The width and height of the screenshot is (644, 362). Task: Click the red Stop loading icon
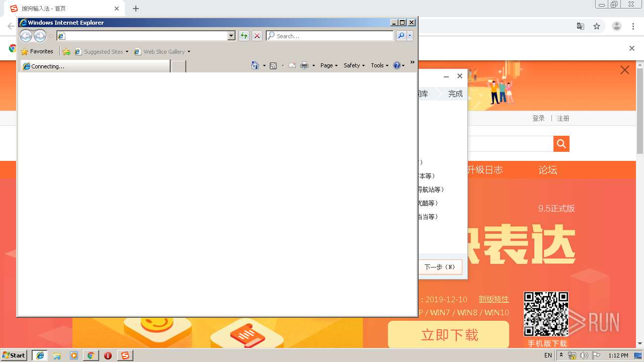pos(257,36)
